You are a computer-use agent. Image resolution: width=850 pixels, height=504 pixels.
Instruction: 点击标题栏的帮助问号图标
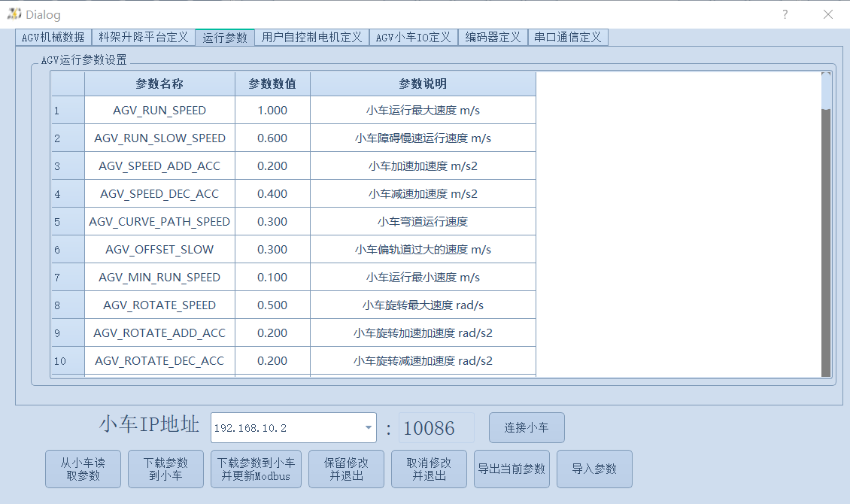coord(785,14)
